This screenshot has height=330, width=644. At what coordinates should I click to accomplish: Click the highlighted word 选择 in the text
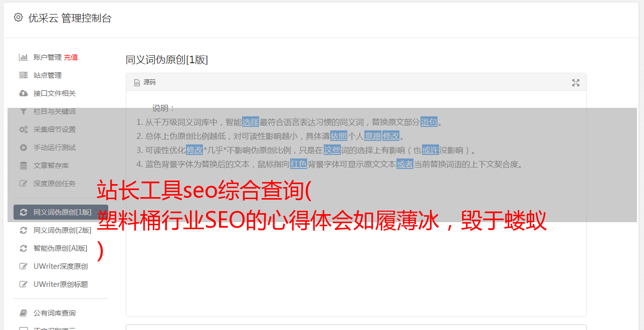[251, 122]
